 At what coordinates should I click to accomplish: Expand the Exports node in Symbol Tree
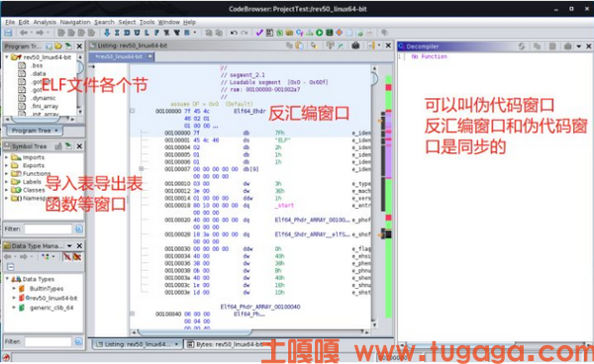coord(7,165)
